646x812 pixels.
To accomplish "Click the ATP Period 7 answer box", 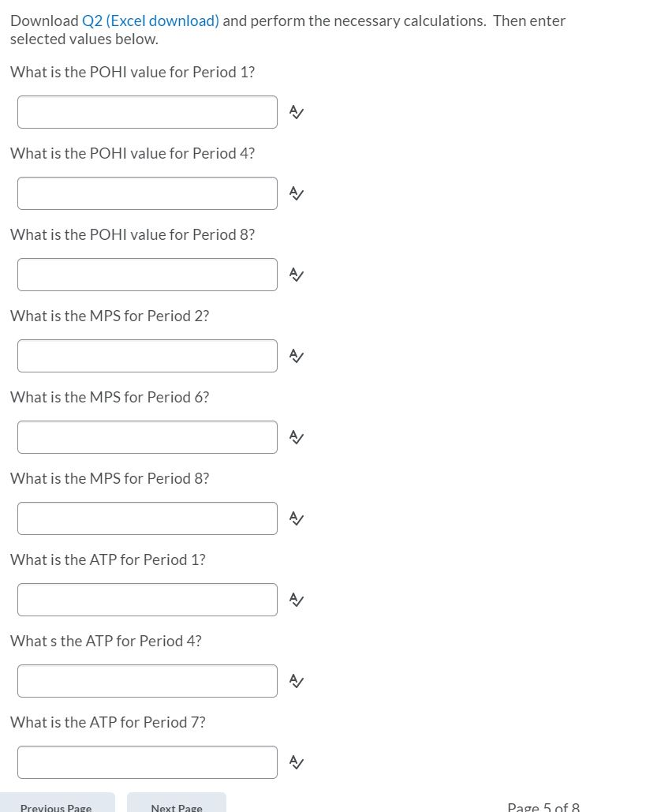I will [x=147, y=762].
